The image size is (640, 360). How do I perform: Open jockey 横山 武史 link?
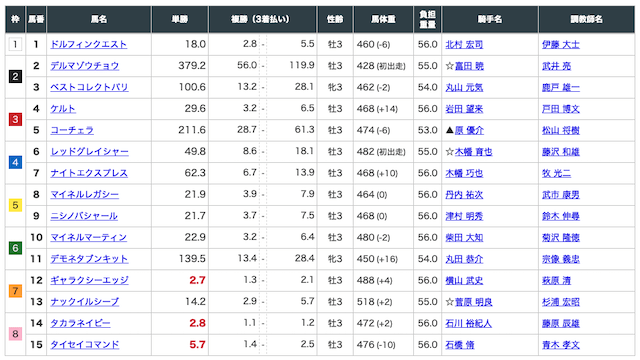[x=464, y=280]
